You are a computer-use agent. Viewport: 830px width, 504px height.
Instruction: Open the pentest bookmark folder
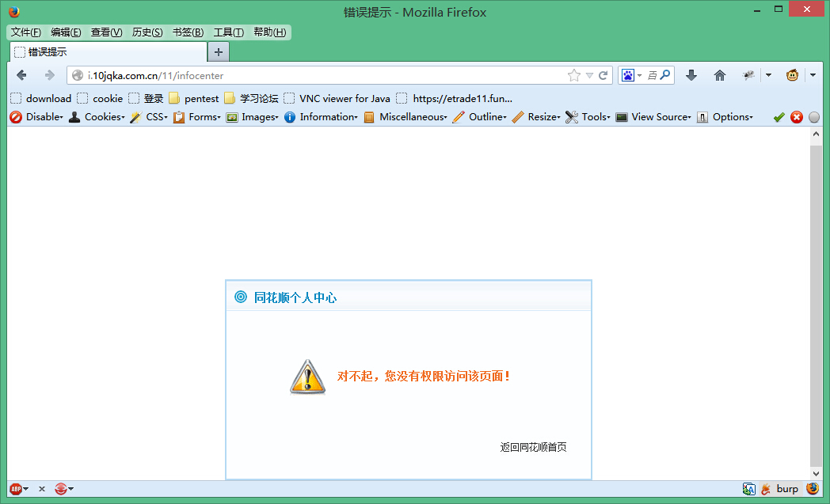[x=194, y=98]
